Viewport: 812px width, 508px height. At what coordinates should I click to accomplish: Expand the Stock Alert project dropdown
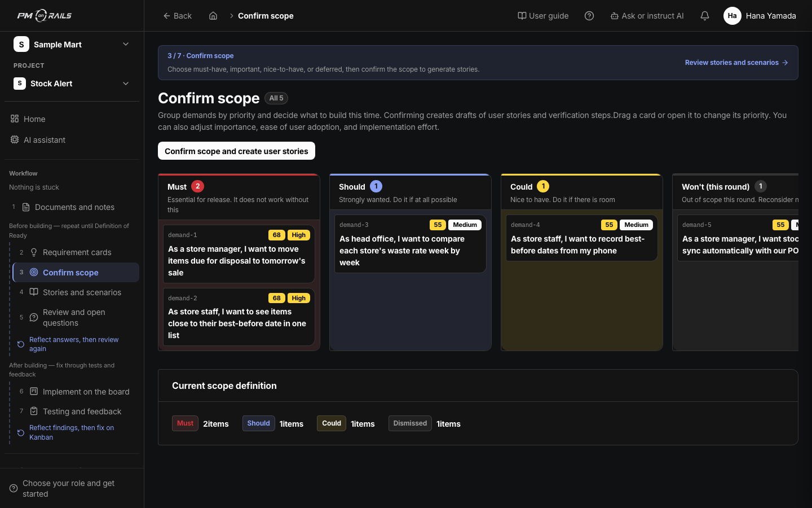(x=126, y=84)
